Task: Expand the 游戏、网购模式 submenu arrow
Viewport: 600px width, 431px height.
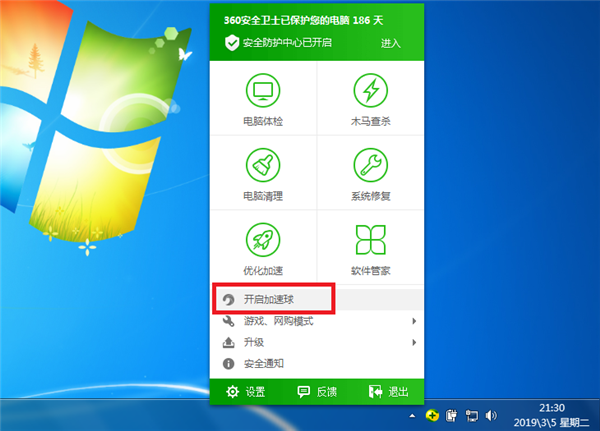Action: click(414, 321)
